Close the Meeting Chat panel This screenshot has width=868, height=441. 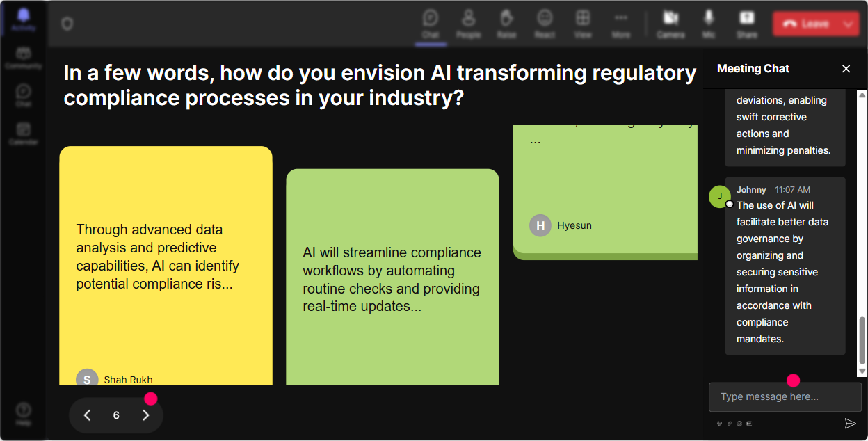tap(846, 68)
